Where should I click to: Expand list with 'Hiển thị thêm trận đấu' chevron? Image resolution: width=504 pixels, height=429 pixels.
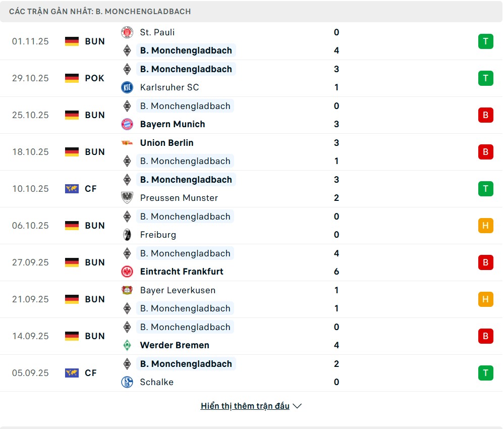point(297,406)
